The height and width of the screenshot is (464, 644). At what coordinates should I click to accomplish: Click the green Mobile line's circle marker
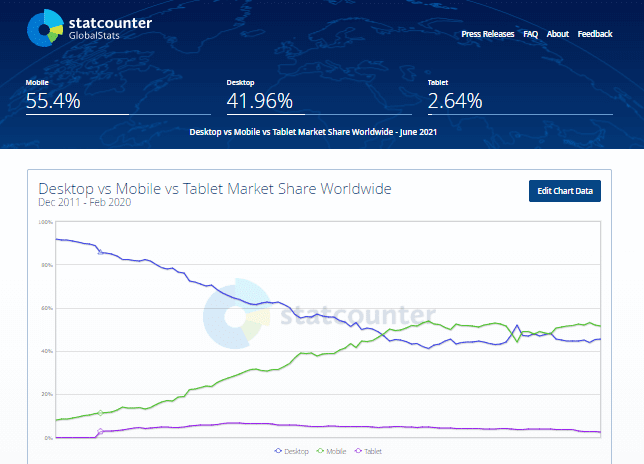100,412
